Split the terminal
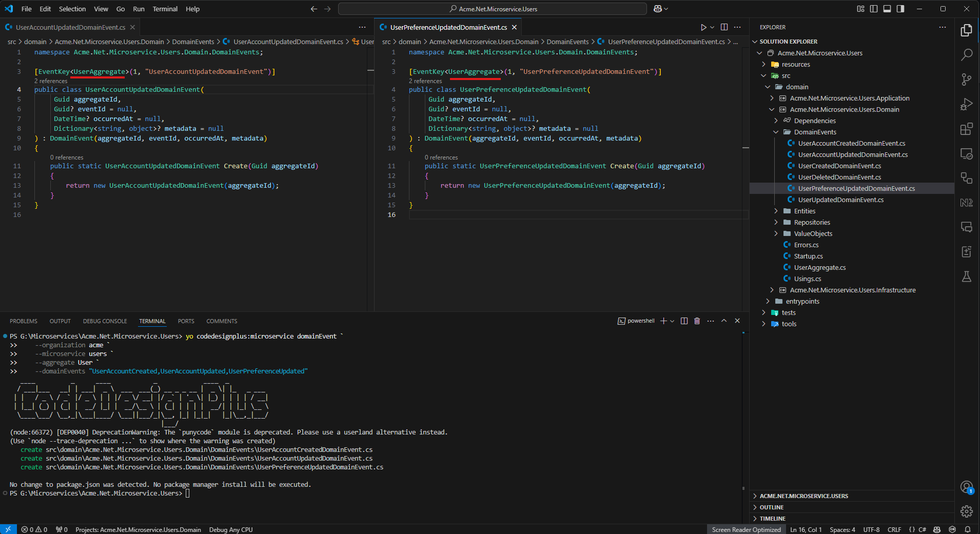This screenshot has width=980, height=534. (x=684, y=321)
